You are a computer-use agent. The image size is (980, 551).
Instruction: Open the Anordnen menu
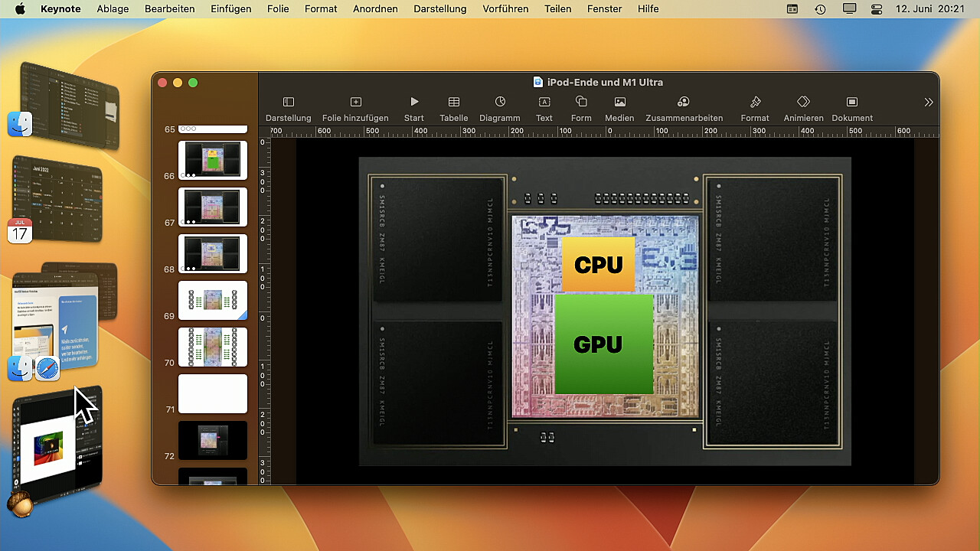[x=375, y=9]
